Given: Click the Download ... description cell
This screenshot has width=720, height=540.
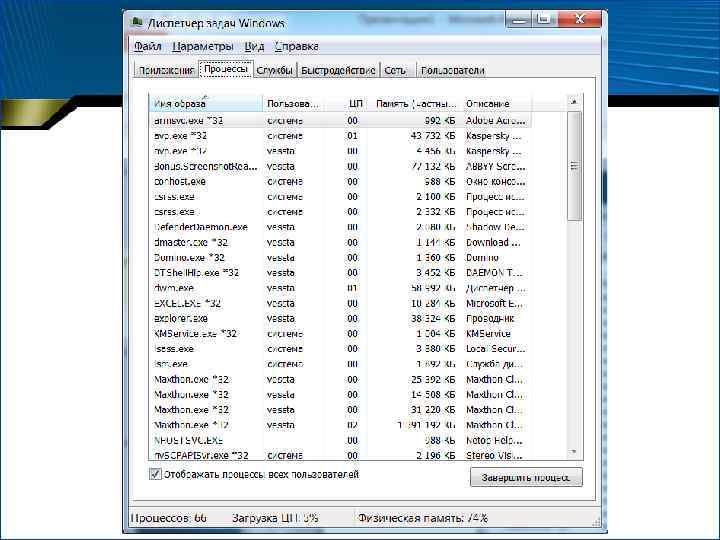Looking at the screenshot, I should [x=493, y=242].
